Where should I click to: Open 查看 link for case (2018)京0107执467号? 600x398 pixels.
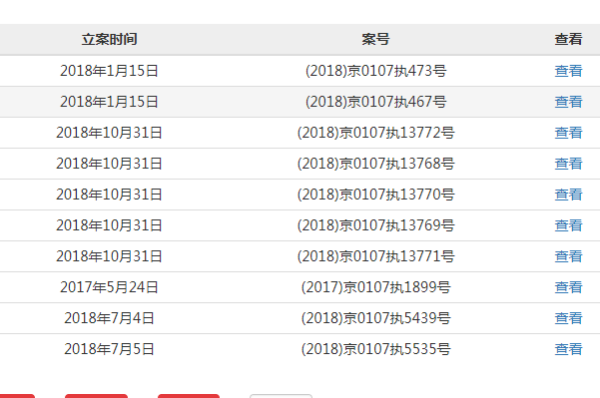[x=569, y=102]
